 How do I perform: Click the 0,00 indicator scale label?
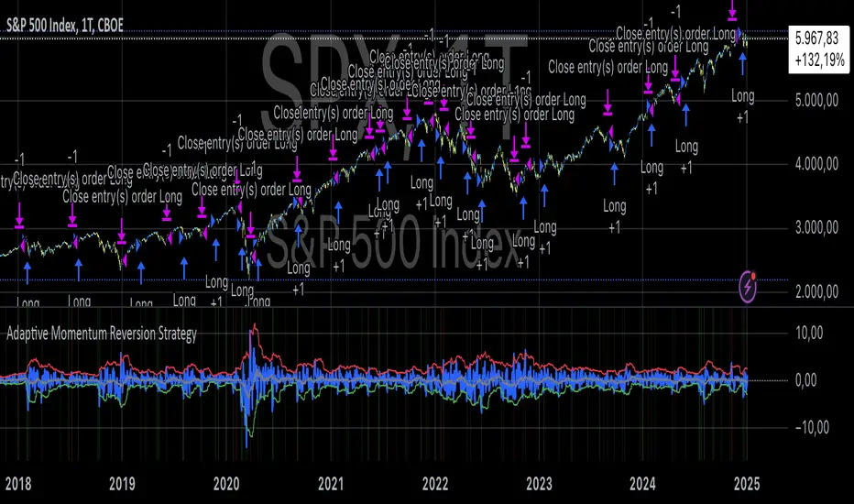806,380
